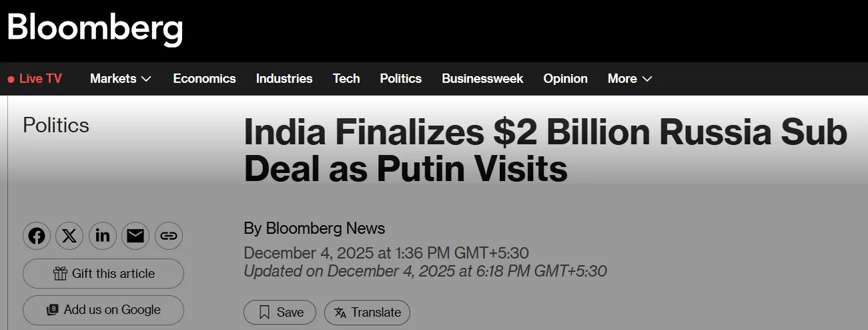Click the Add us on Google button
This screenshot has width=868, height=330.
pyautogui.click(x=103, y=310)
